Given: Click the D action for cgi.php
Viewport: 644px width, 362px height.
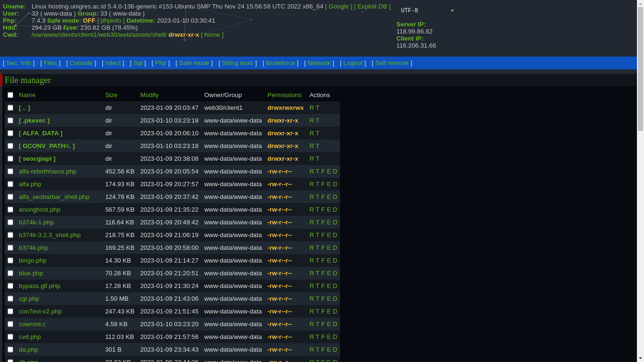Looking at the screenshot, I should pyautogui.click(x=335, y=299).
